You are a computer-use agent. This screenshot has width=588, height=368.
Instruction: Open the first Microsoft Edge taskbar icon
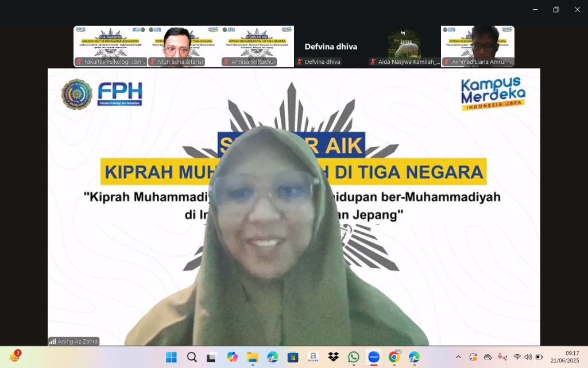click(x=273, y=357)
